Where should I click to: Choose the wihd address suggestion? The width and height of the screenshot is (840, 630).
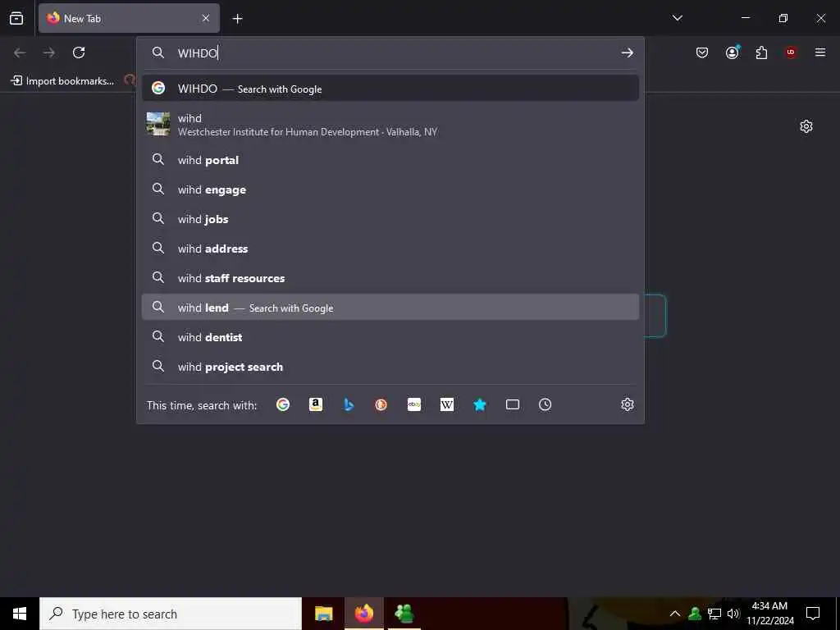pyautogui.click(x=390, y=249)
